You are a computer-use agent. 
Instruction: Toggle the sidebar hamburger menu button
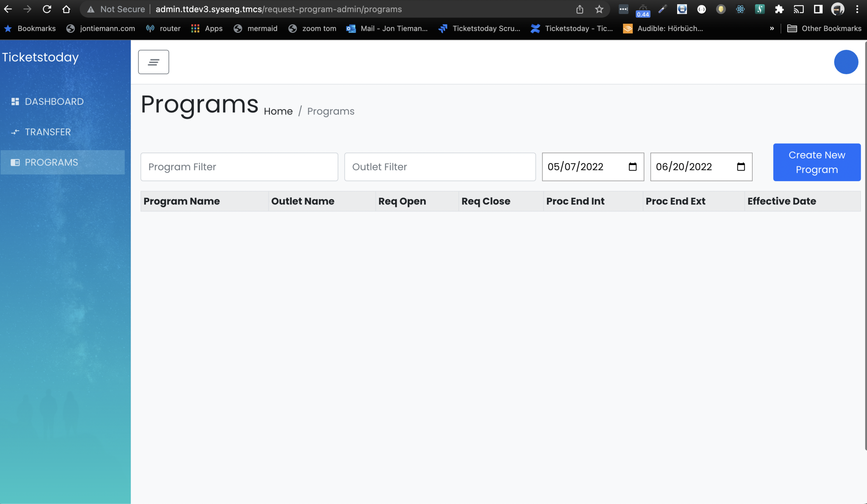153,62
